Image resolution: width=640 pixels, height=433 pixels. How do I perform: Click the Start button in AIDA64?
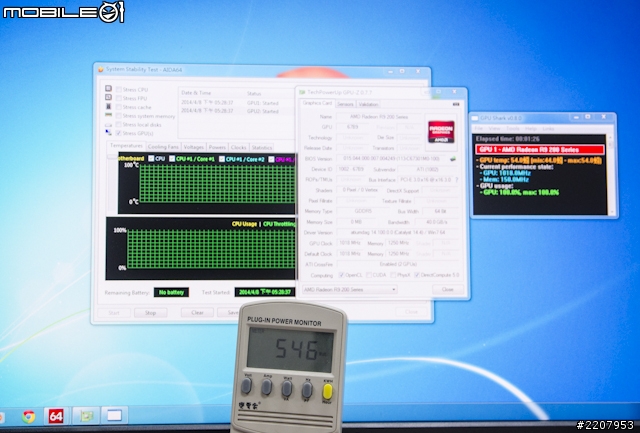click(x=114, y=313)
